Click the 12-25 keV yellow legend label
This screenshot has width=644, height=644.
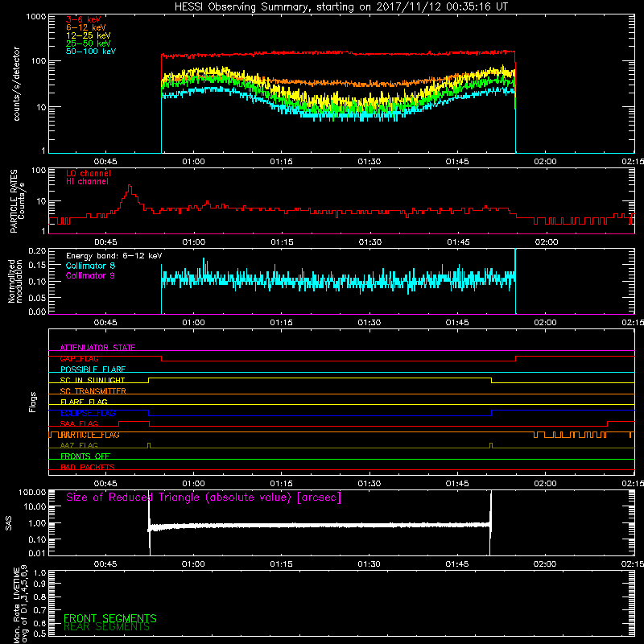(89, 35)
